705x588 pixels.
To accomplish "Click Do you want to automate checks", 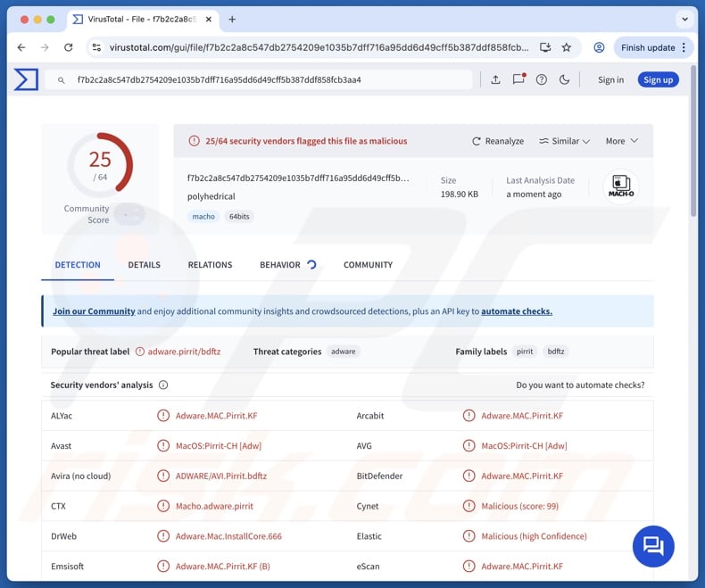I will click(580, 385).
